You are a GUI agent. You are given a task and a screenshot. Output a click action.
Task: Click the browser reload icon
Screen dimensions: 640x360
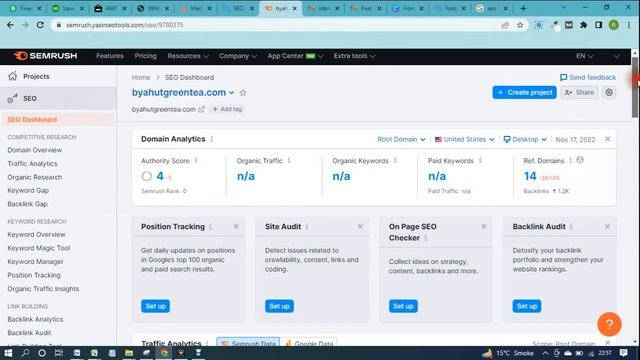click(40, 25)
